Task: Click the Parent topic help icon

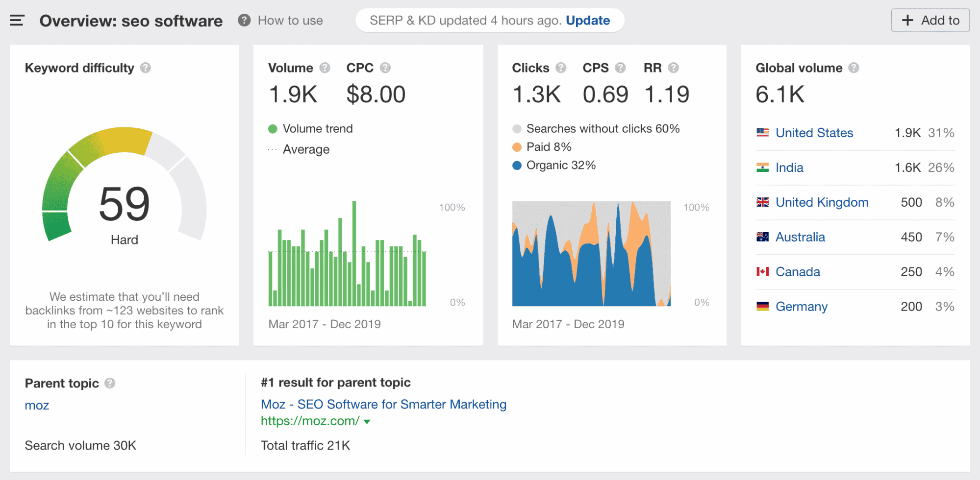Action: tap(110, 383)
